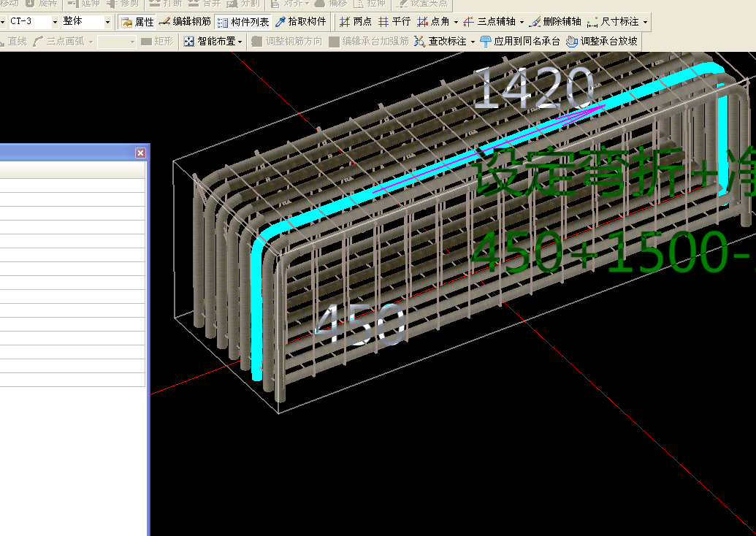Select the 拾取构件 pick component tool

coord(301,22)
